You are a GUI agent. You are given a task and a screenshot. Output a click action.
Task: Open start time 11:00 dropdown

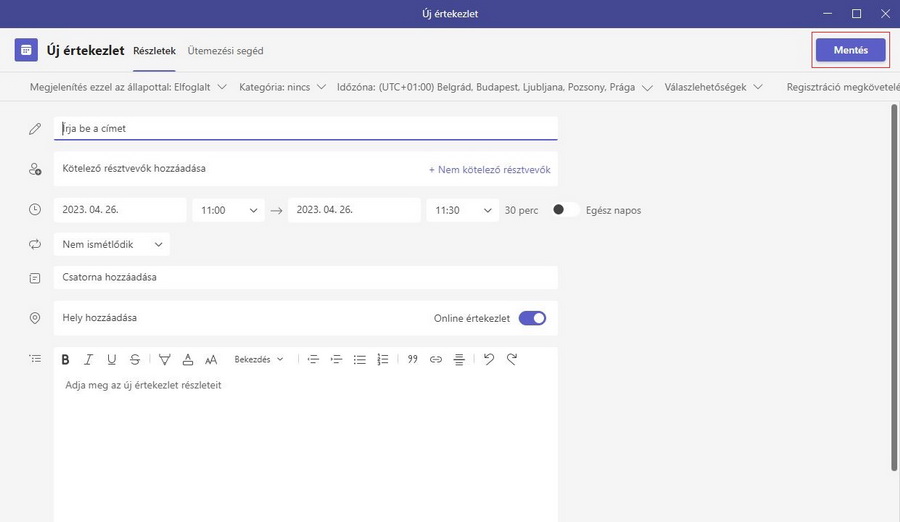pyautogui.click(x=228, y=210)
